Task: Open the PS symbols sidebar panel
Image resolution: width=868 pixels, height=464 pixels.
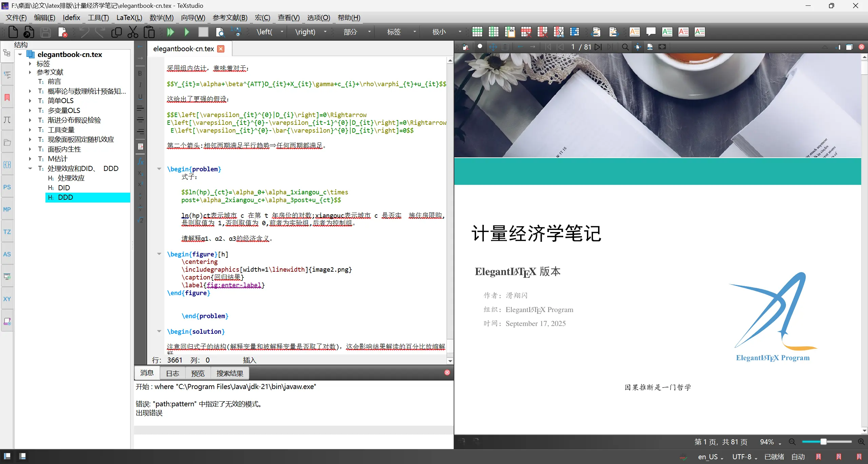Action: 7,187
